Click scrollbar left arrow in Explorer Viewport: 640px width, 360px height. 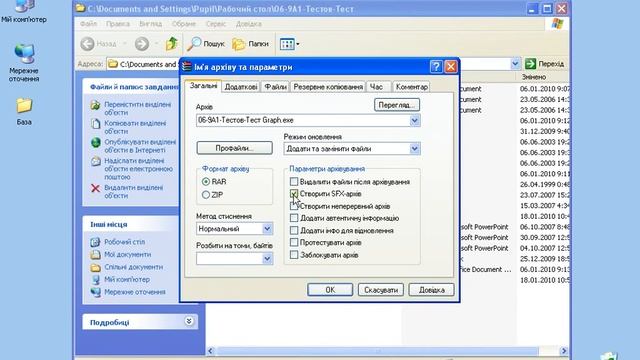tap(211, 351)
